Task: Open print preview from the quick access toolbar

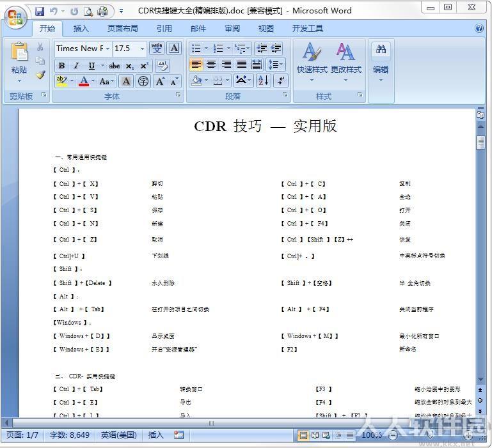Action: coord(88,12)
